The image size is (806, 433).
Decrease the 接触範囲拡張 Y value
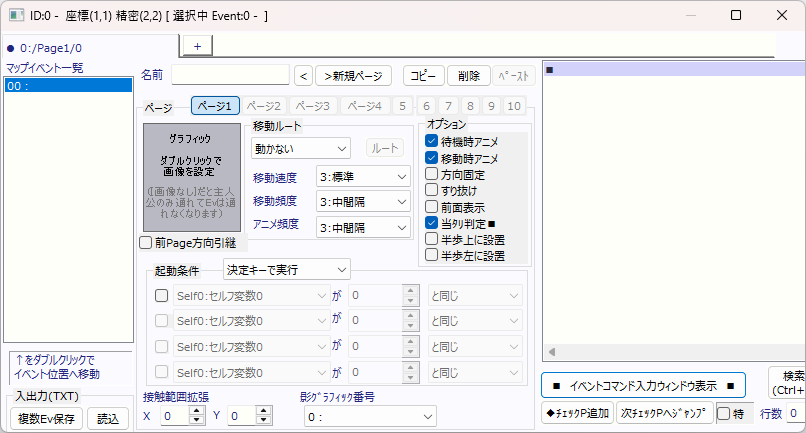pos(264,420)
